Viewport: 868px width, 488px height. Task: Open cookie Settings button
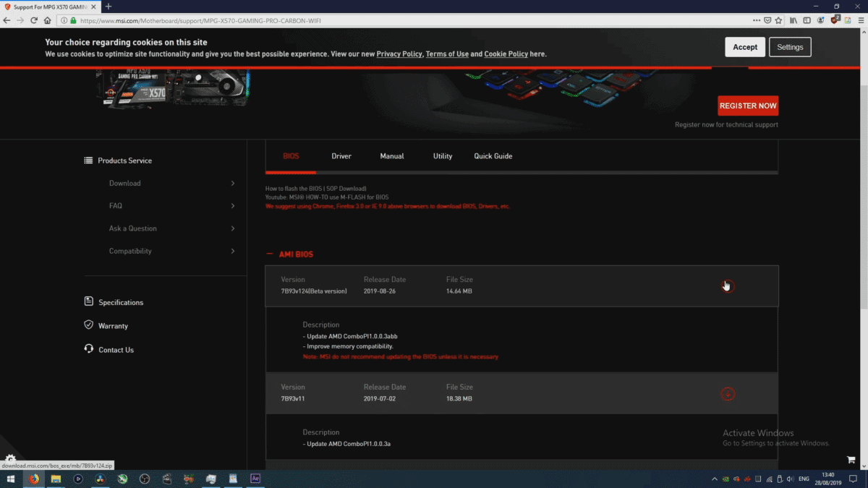[790, 47]
